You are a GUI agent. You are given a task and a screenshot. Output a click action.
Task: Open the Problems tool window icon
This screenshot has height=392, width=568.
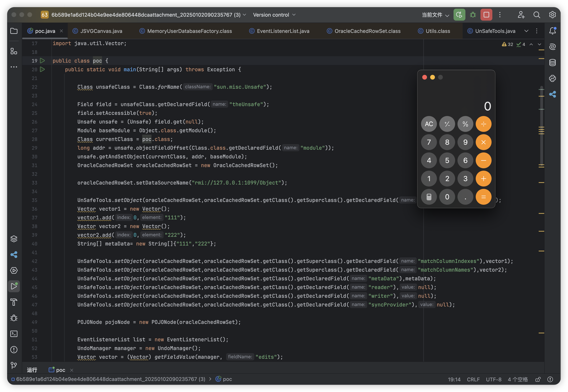click(14, 349)
